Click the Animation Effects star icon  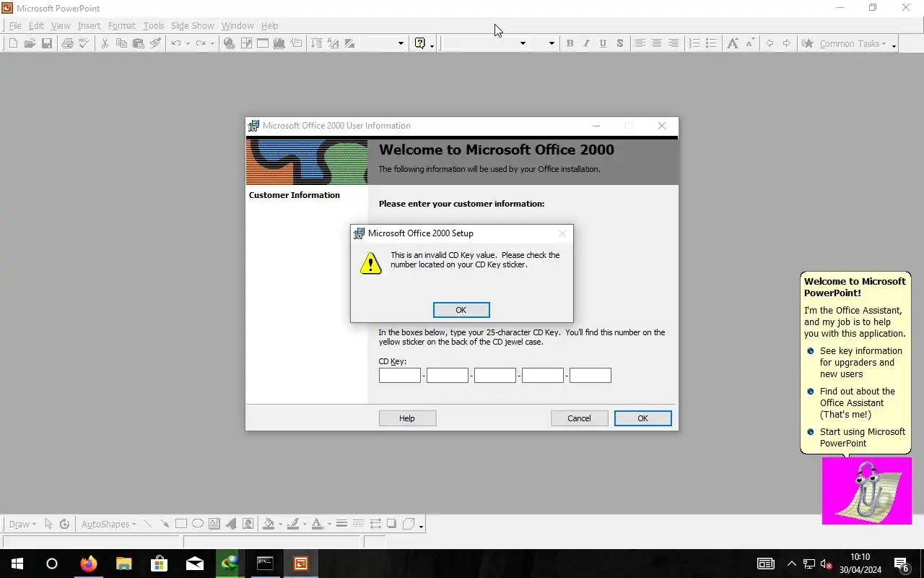click(x=808, y=43)
